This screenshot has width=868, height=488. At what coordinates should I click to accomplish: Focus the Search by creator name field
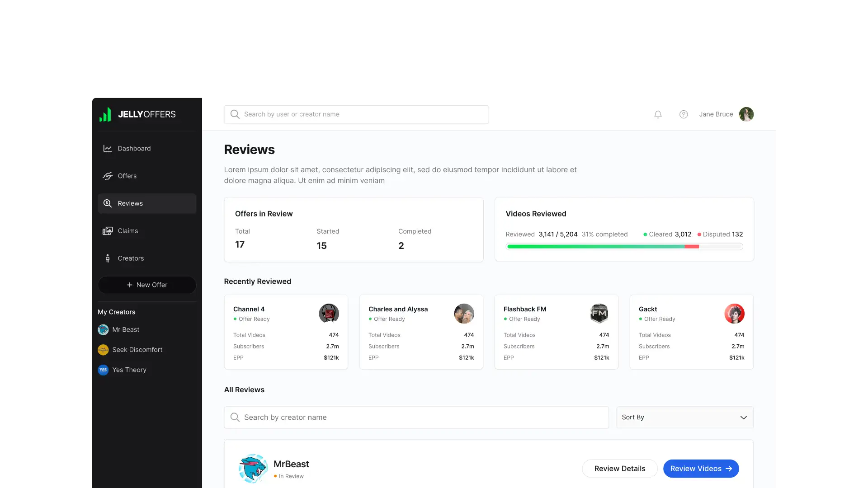(x=416, y=417)
